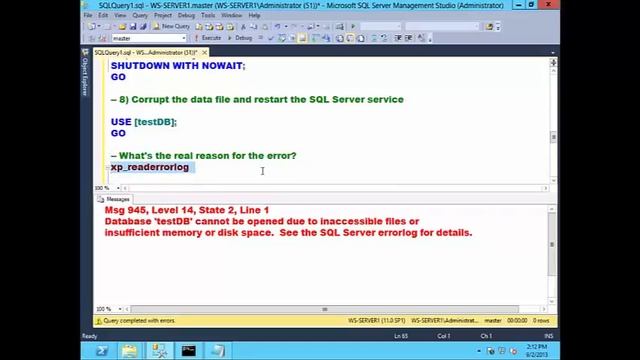Open the Help menu
Image resolution: width=640 pixels, height=360 pixels.
pyautogui.click(x=254, y=16)
